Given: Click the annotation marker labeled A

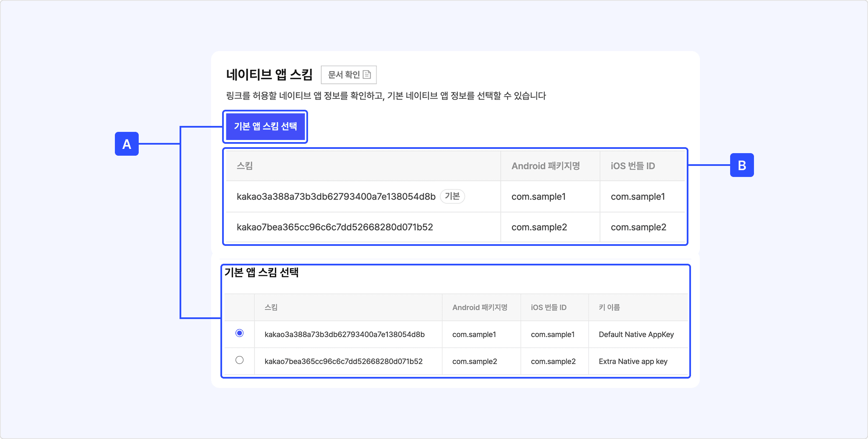Looking at the screenshot, I should click(127, 144).
